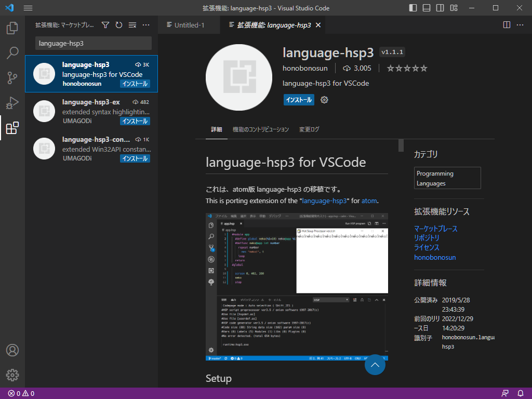Viewport: 532px width, 399px height.
Task: Click the remote indicator icon in the status bar
Action: click(504, 393)
